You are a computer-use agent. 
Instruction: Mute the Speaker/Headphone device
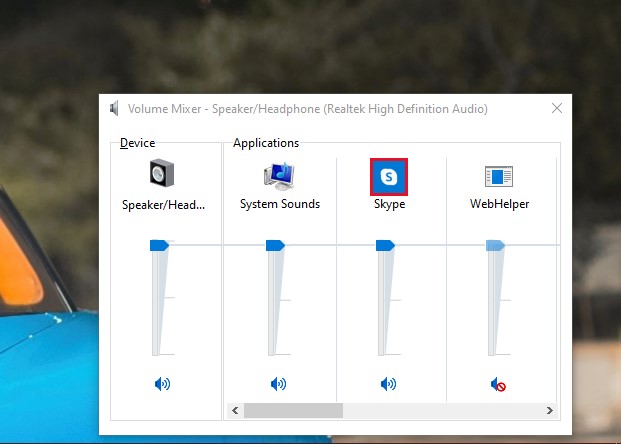click(x=162, y=384)
